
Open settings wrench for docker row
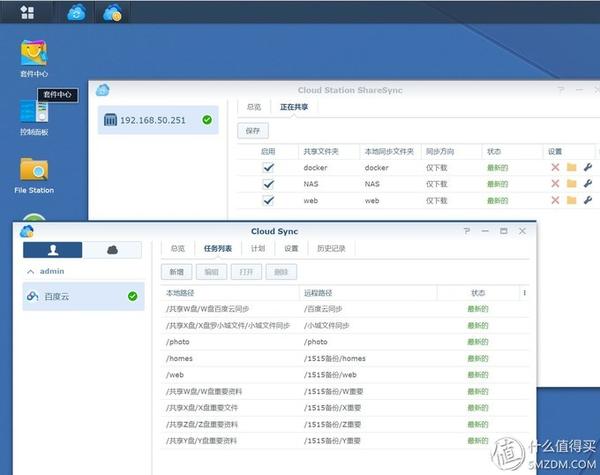click(588, 167)
